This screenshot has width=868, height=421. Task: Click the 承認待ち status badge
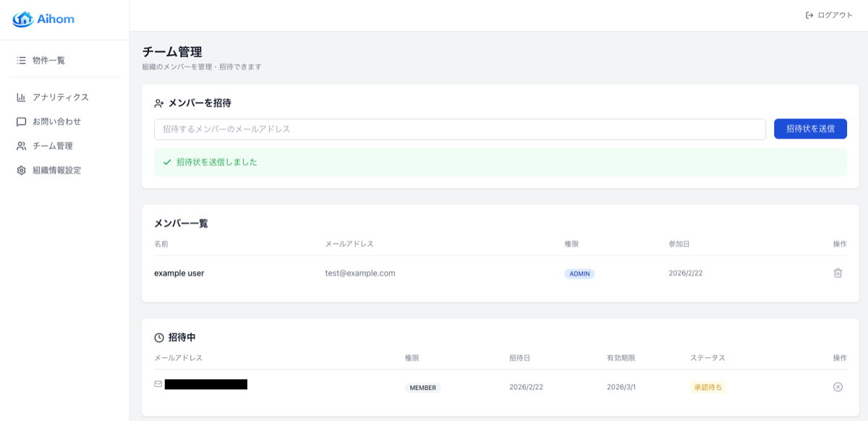pyautogui.click(x=707, y=387)
